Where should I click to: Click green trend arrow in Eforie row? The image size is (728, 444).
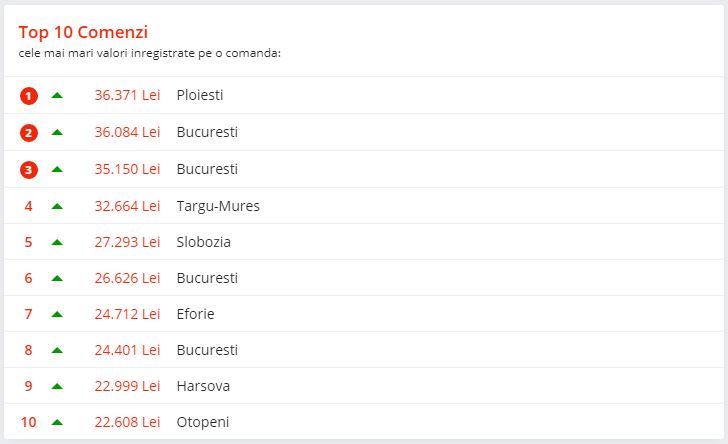(57, 314)
